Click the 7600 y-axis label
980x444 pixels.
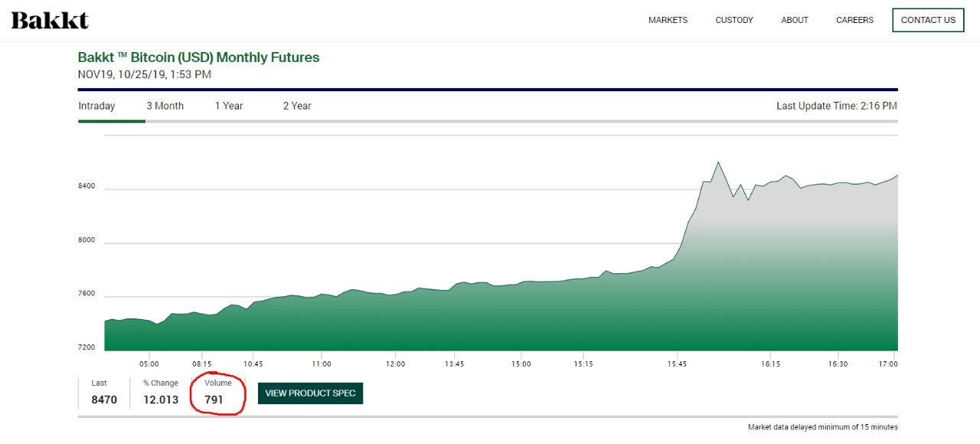[x=86, y=293]
